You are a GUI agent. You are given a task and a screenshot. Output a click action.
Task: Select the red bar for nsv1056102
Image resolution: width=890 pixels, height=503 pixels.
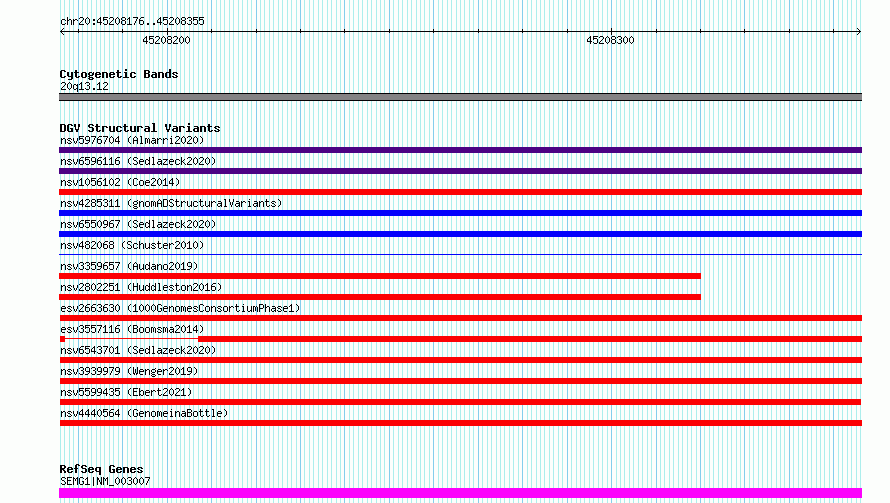click(460, 192)
